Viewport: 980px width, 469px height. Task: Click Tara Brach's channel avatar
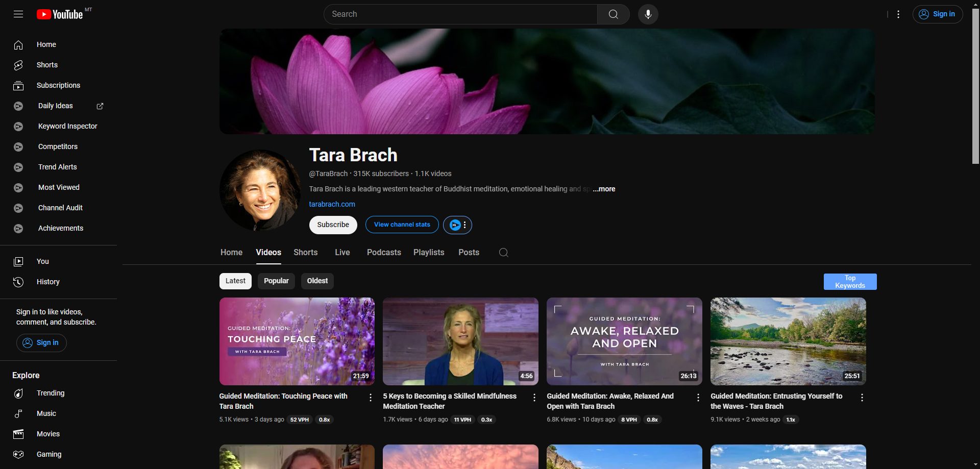coord(260,190)
